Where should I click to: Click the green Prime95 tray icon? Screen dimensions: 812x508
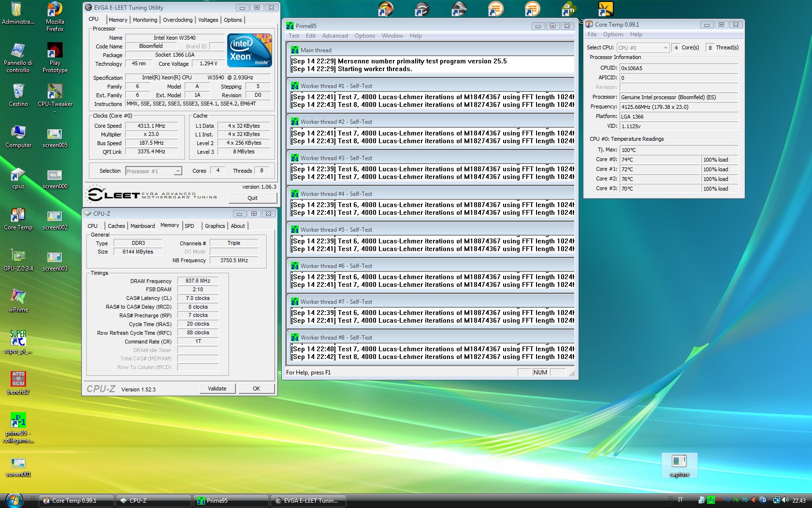[x=710, y=500]
